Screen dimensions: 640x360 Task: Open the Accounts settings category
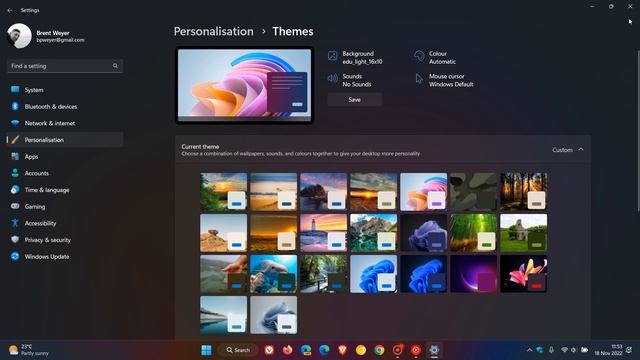point(65,173)
